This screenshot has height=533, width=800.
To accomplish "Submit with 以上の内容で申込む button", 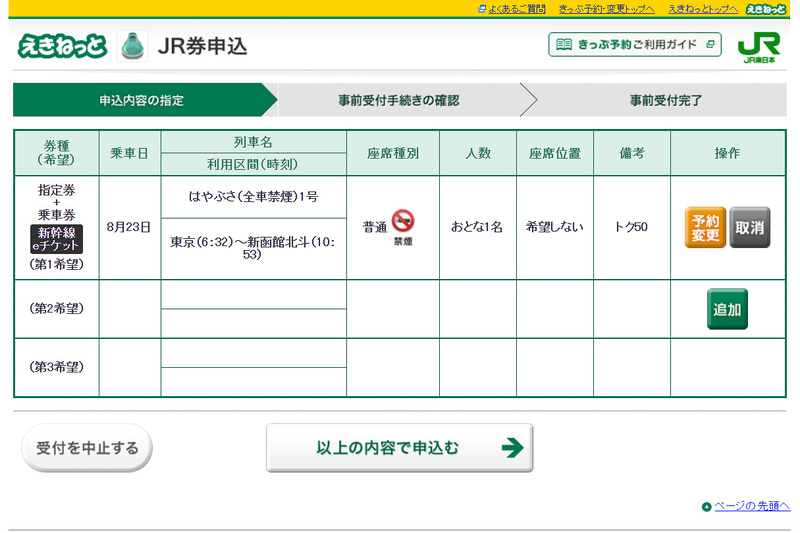I will 399,447.
